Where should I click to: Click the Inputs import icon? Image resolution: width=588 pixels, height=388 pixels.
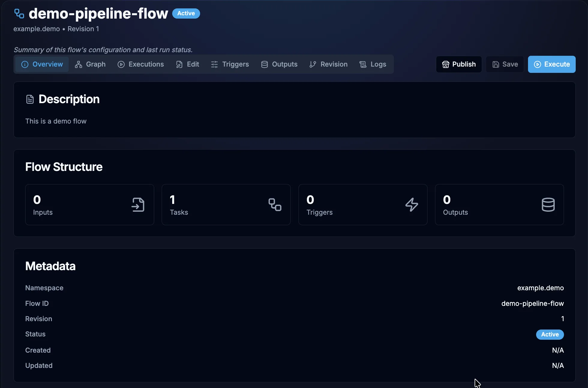[x=138, y=205]
